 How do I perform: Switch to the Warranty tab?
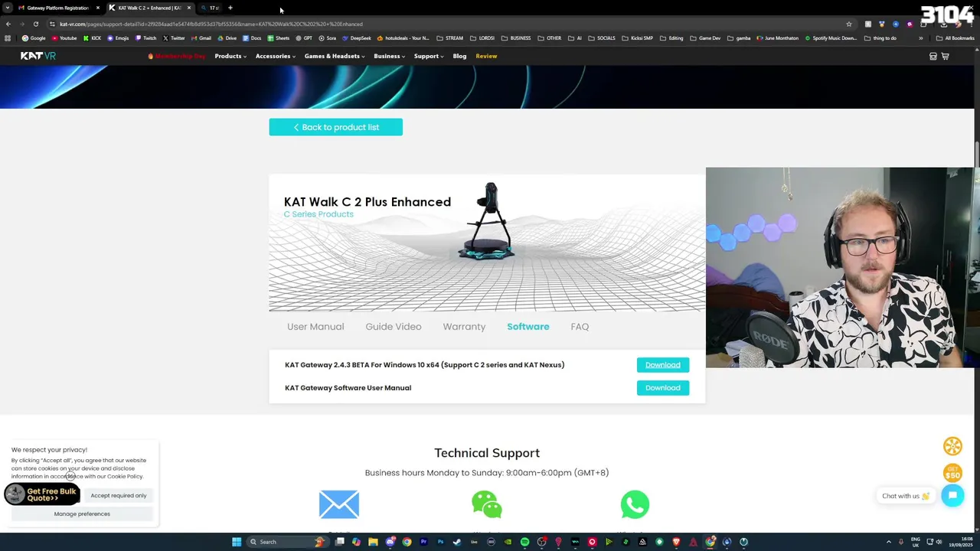click(x=464, y=327)
